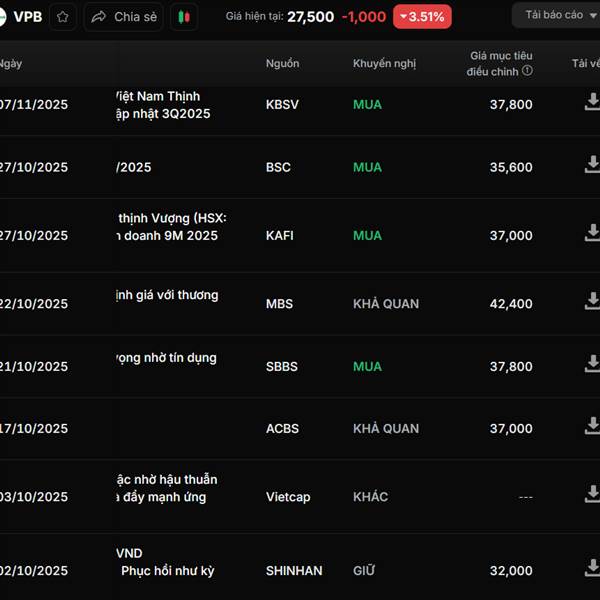Click the KHẢ QUAN recommendation in MBS row
The image size is (600, 600).
click(x=386, y=304)
